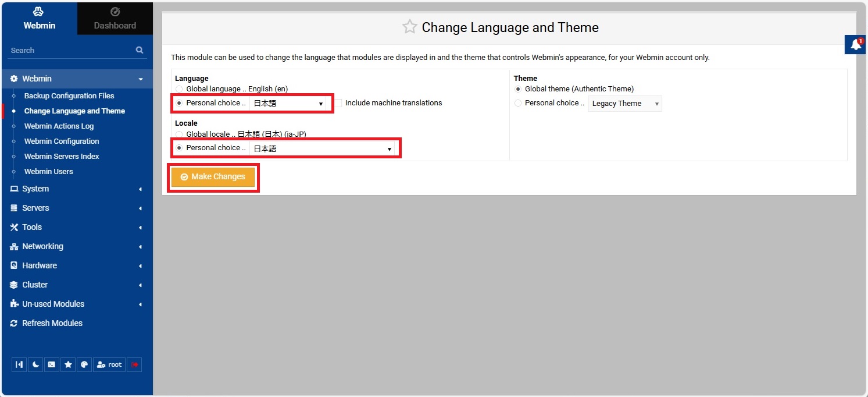
Task: Open the Language personal choice dropdown
Action: (288, 103)
